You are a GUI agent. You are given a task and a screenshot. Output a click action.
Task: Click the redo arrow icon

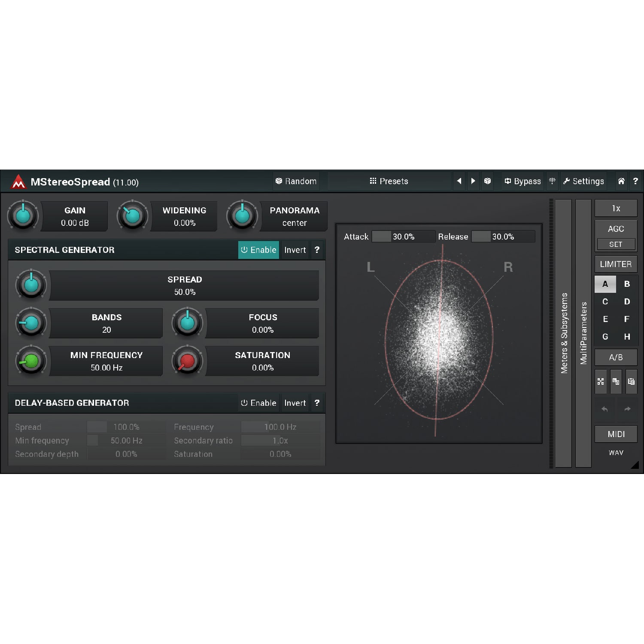(x=627, y=409)
